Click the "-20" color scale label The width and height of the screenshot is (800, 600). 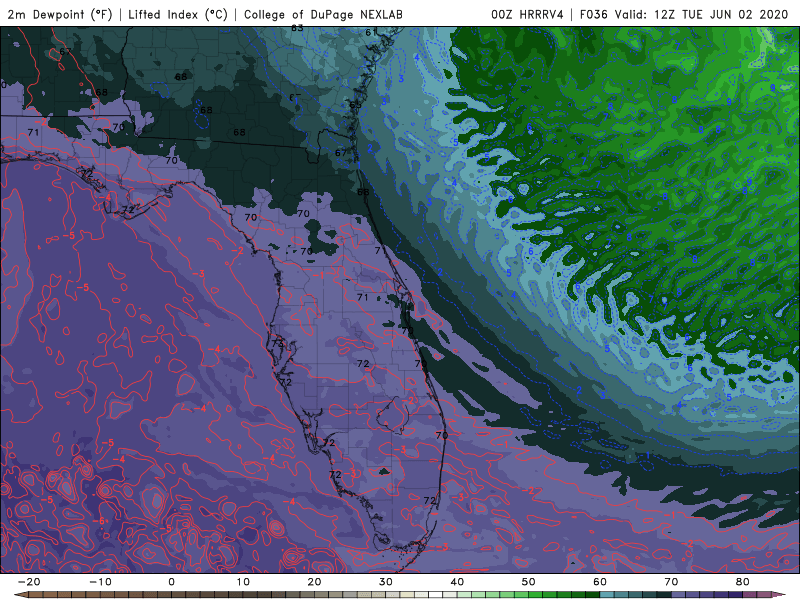pos(29,582)
